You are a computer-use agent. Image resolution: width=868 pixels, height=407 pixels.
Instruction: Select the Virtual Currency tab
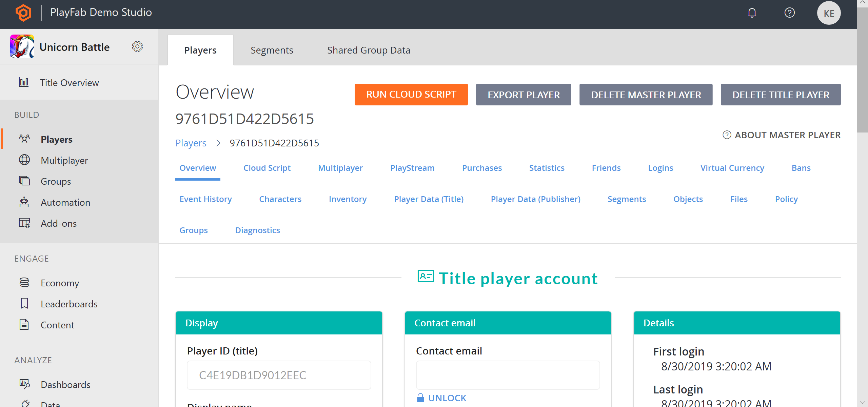(732, 167)
